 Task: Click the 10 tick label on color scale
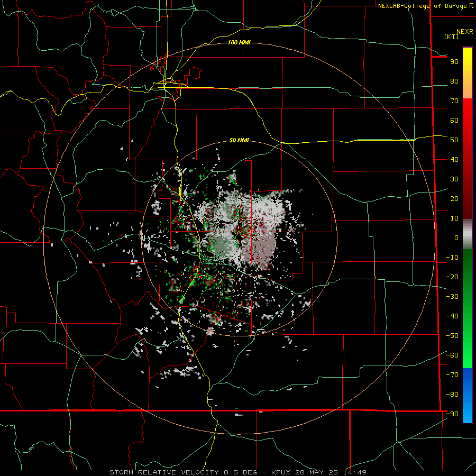[454, 218]
